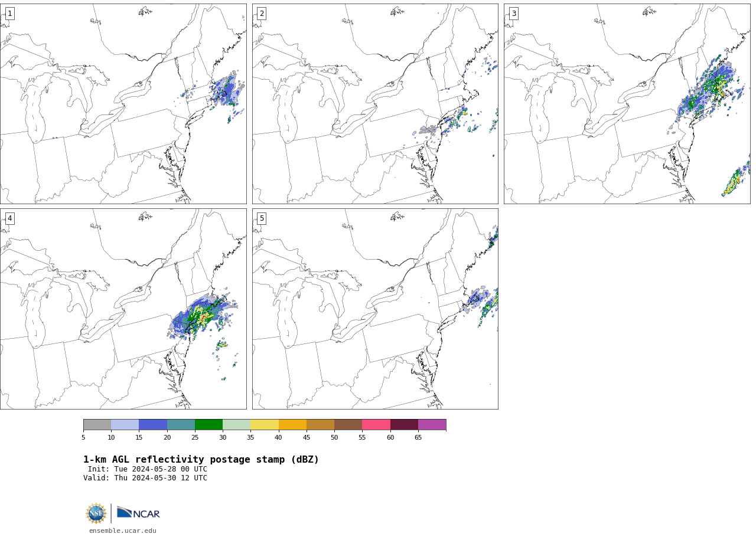
Task: Click the tan 45-50 dBZ swatch
Action: click(320, 425)
